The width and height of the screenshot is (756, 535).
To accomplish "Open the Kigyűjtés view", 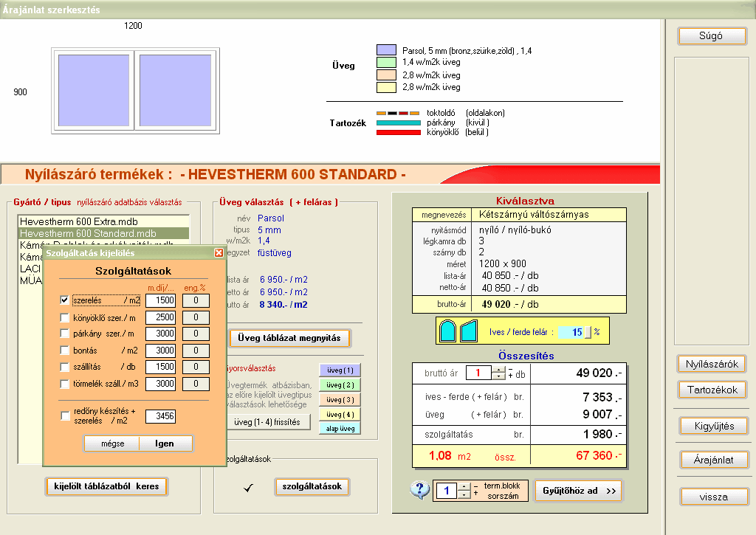I will tap(714, 426).
